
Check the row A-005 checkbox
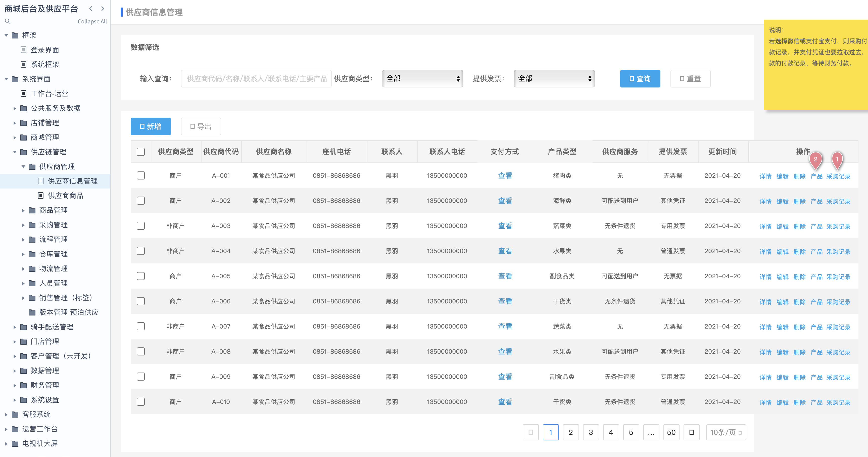[x=141, y=276]
